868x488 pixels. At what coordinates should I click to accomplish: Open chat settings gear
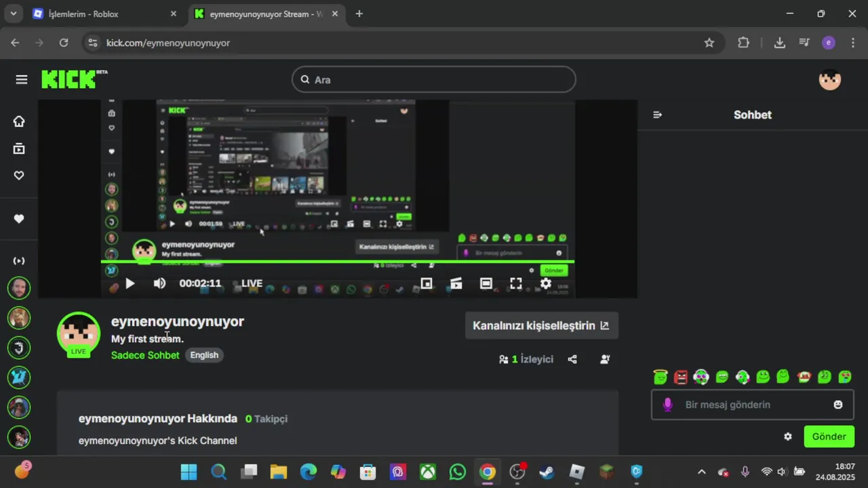click(788, 436)
